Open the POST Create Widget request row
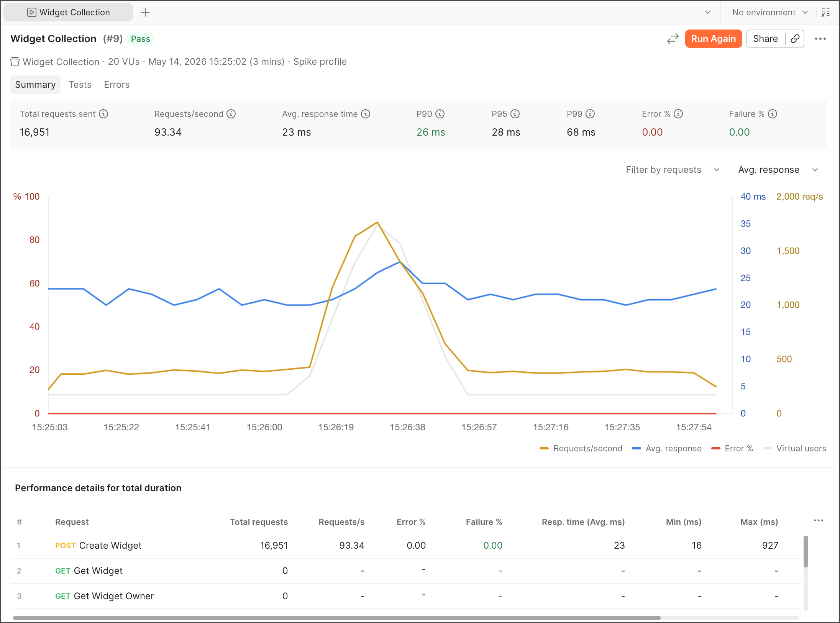The height and width of the screenshot is (623, 840). click(406, 546)
